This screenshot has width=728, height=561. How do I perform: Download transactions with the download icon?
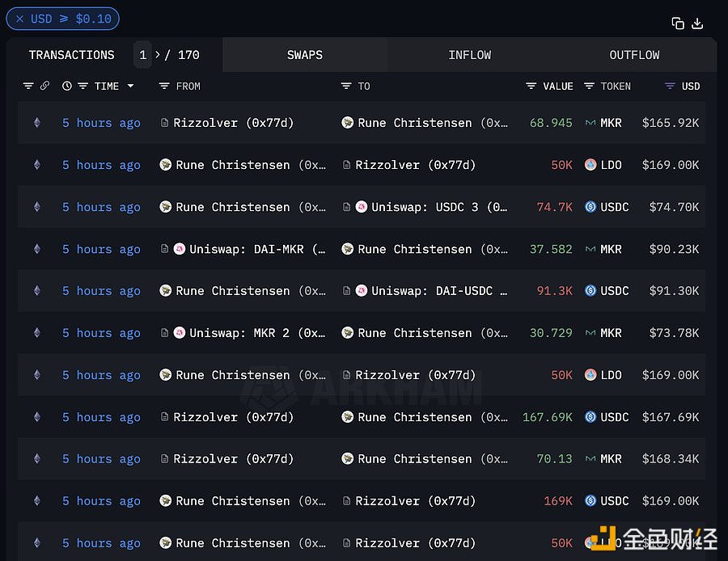click(x=697, y=23)
